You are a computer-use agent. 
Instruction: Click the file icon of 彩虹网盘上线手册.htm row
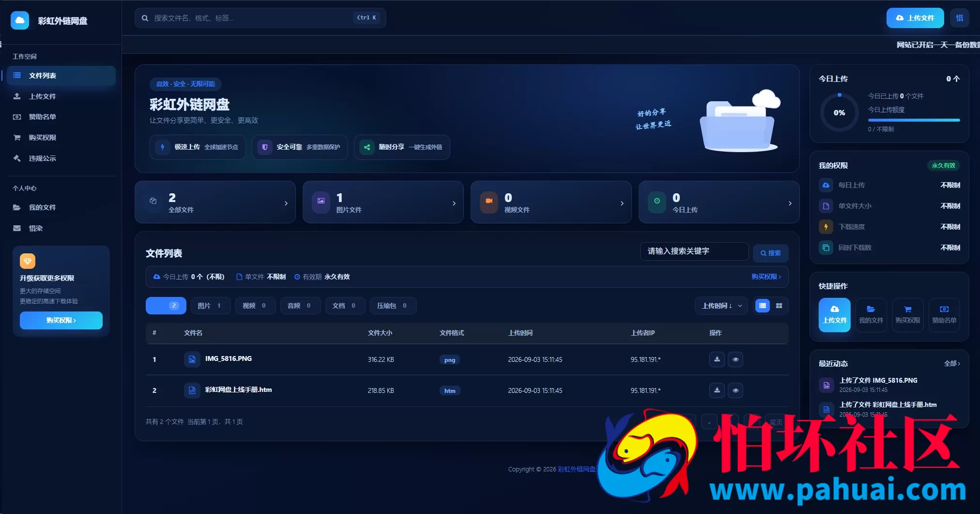tap(192, 390)
